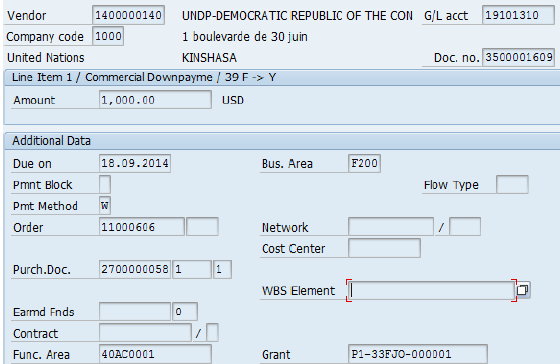Click the Purch.Doc. field 2700000058
This screenshot has height=364, width=560.
(135, 269)
